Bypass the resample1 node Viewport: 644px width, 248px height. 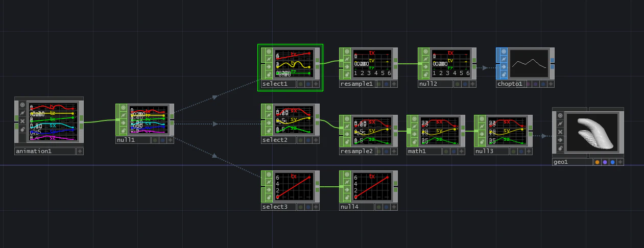(347, 67)
